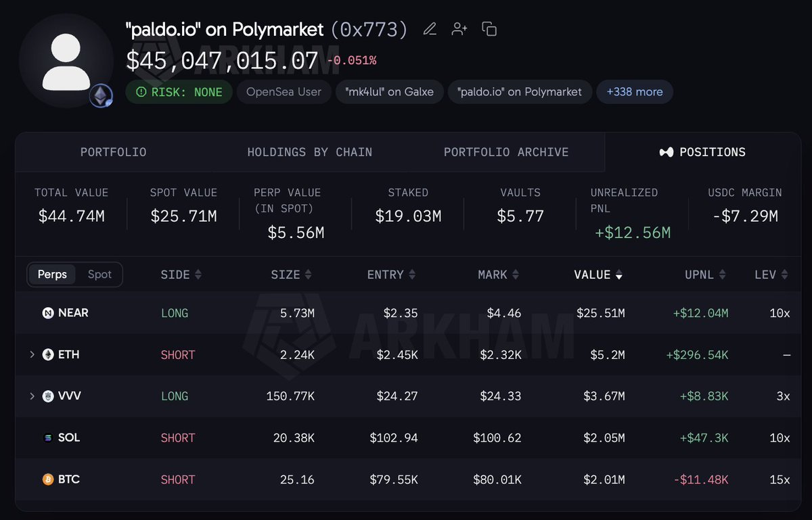Sort positions by UPNL column
The image size is (812, 520).
click(705, 275)
